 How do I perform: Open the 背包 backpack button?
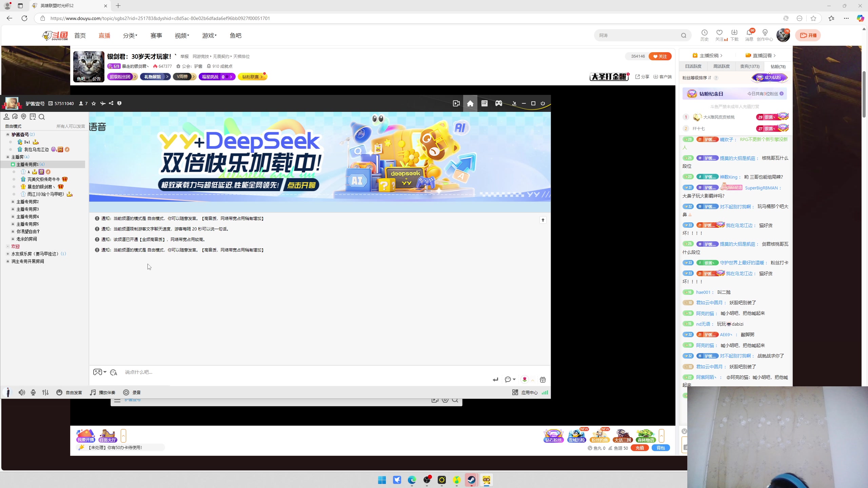pos(661,448)
